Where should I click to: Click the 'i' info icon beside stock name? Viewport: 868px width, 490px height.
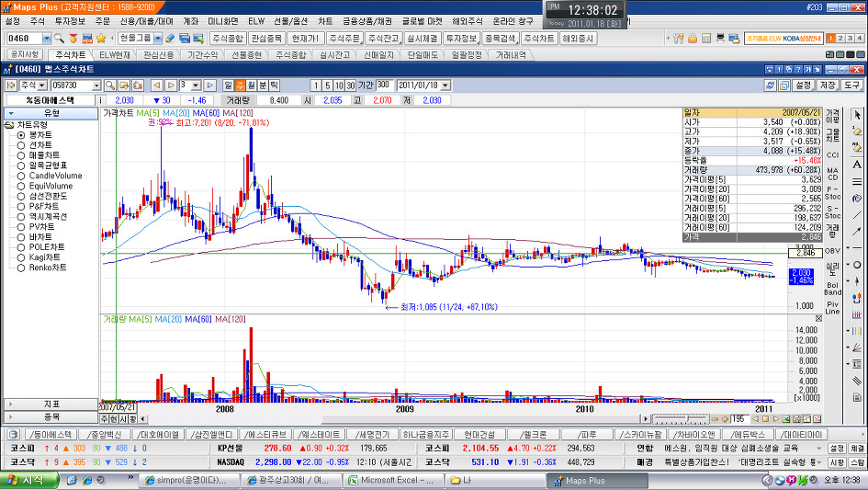[x=101, y=99]
